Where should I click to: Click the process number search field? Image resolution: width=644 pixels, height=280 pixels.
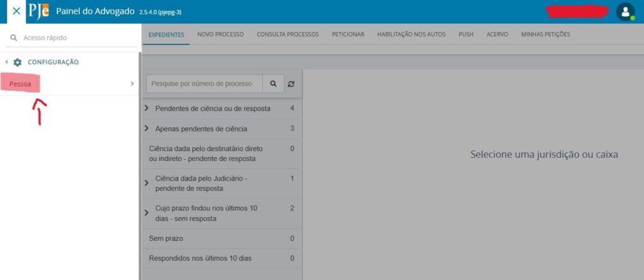(204, 84)
